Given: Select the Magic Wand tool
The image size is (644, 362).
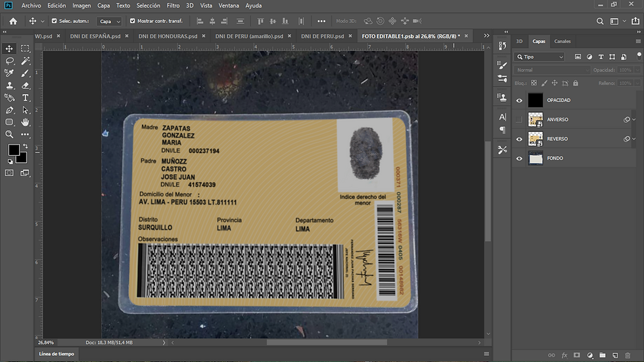Looking at the screenshot, I should 25,60.
